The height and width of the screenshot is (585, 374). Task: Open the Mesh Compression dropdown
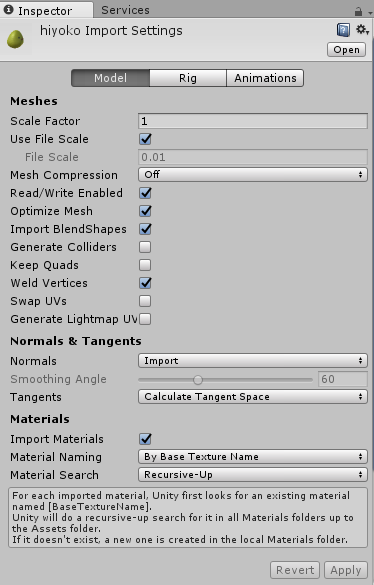[x=253, y=175]
